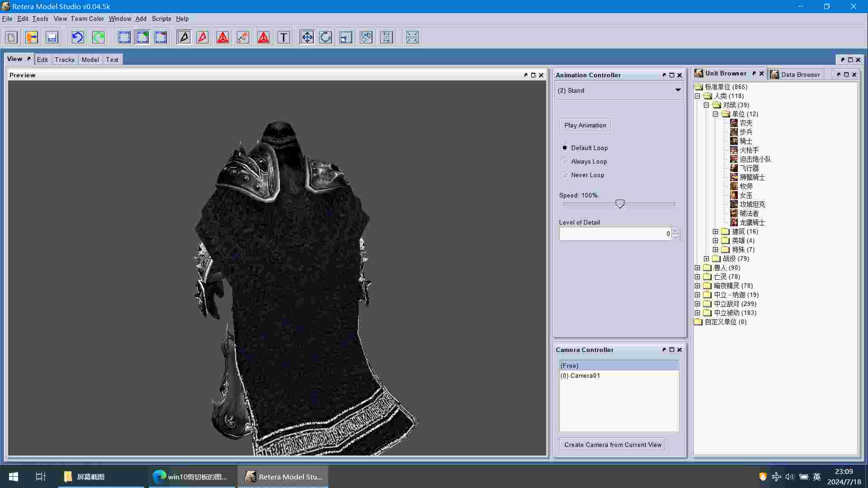Expand the 建筑 (16) folder
Viewport: 868px width, 488px height.
716,231
